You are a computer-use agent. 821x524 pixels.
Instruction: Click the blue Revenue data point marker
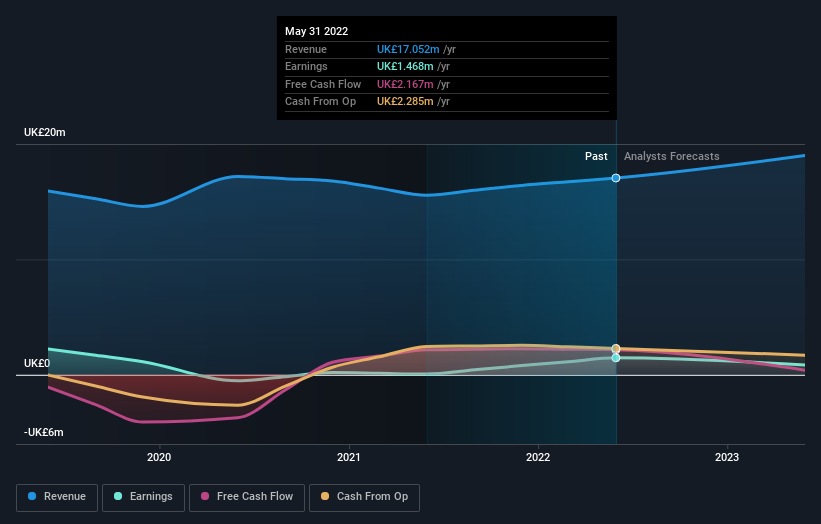(616, 178)
